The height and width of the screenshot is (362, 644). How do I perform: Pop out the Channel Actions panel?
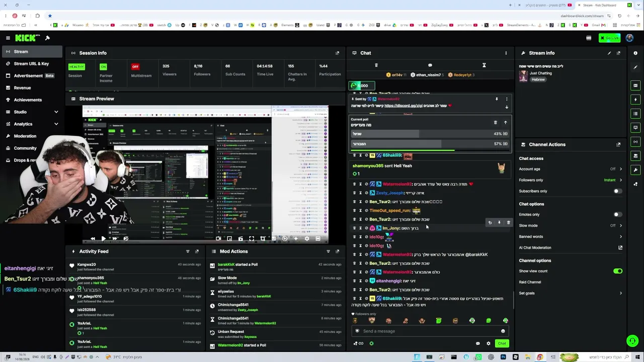(618, 144)
